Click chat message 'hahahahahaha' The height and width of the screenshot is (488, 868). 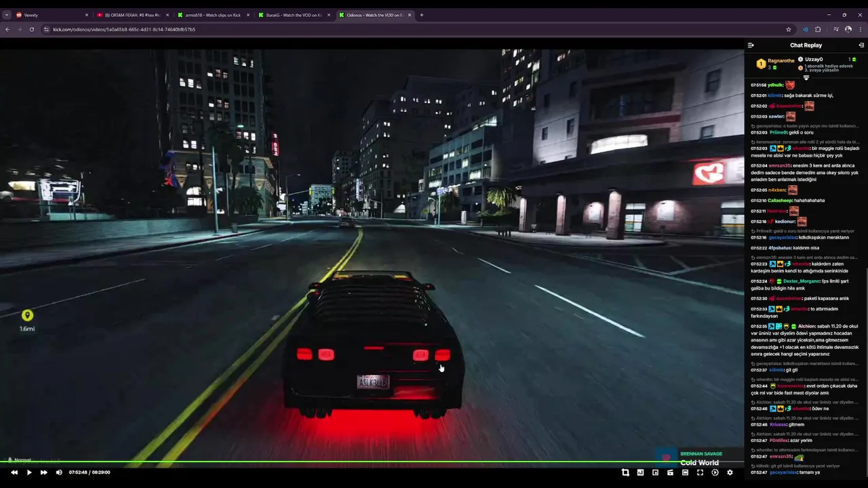click(x=810, y=201)
